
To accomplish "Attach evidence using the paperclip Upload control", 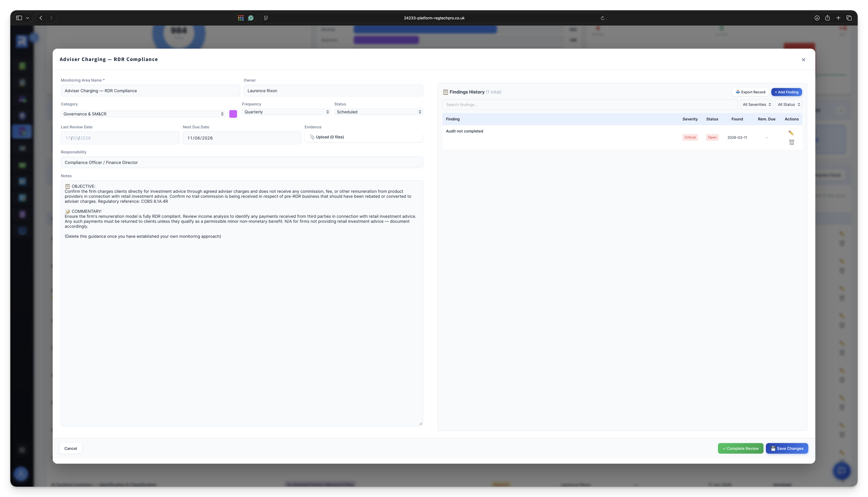I will [x=326, y=137].
